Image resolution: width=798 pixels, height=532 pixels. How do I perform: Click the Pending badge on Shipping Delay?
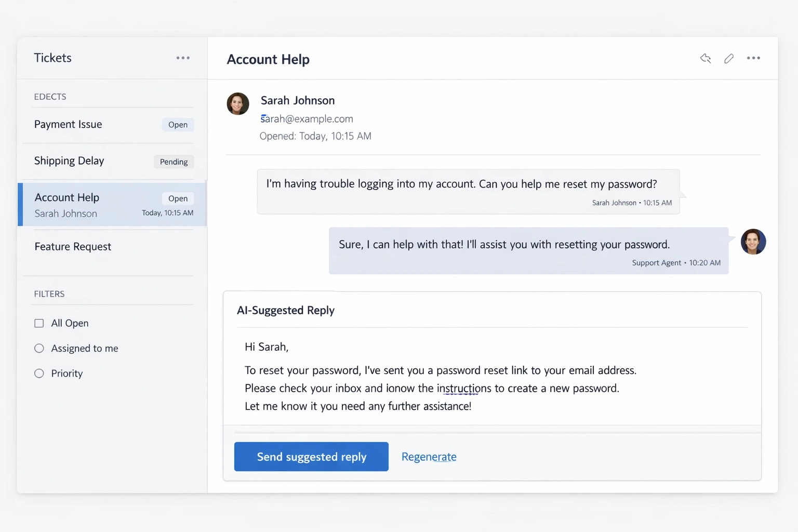174,162
